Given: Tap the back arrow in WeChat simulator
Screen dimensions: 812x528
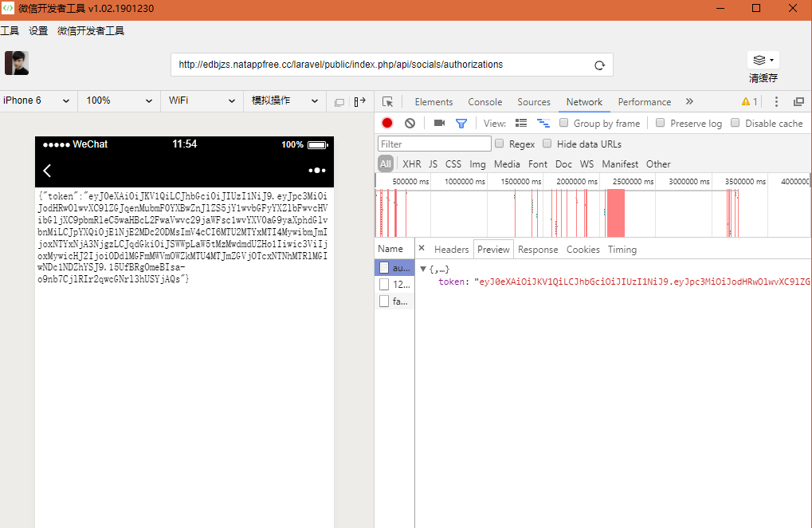Looking at the screenshot, I should 47,171.
